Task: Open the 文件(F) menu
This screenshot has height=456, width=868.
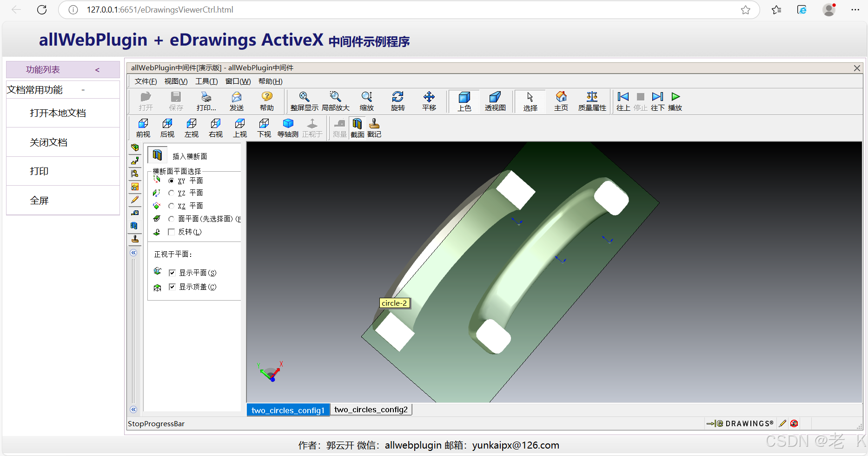Action: click(x=146, y=81)
